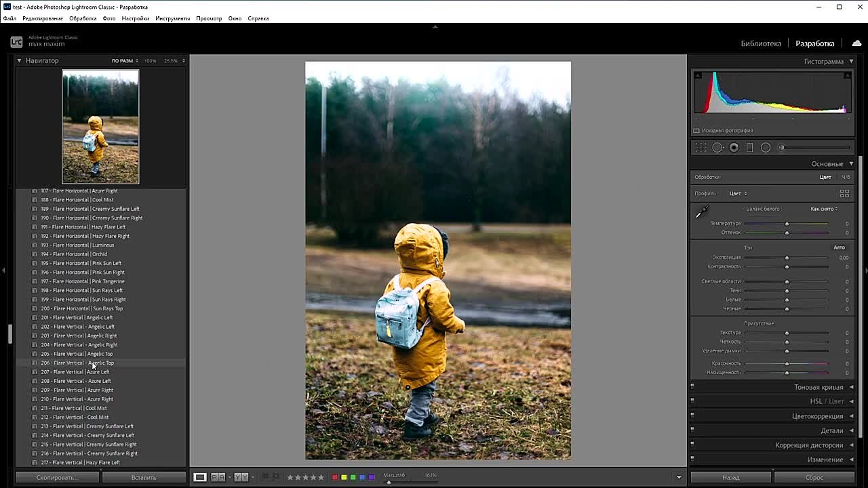
Task: Open the White Balance 'As Shot' dropdown
Action: (824, 209)
